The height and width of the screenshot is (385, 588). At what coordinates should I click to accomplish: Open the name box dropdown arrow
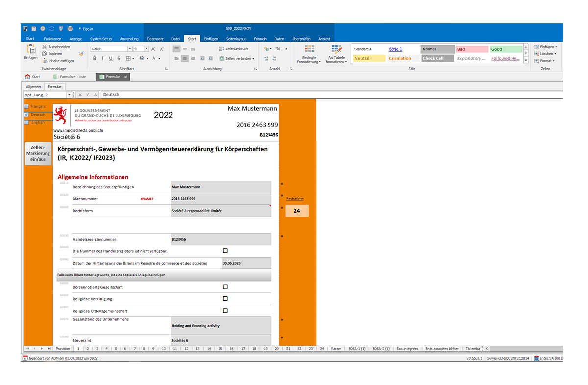pyautogui.click(x=69, y=95)
